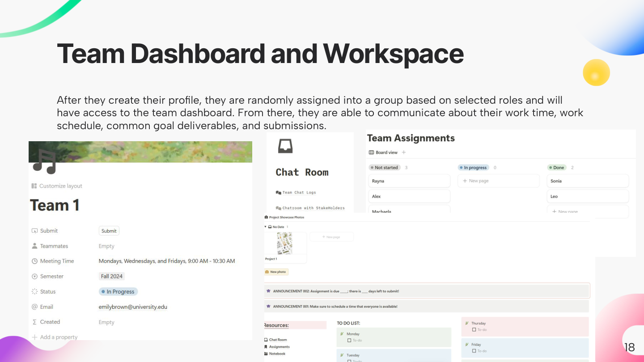Click the music note page icon for Team 1
The image size is (644, 362).
[x=44, y=161]
